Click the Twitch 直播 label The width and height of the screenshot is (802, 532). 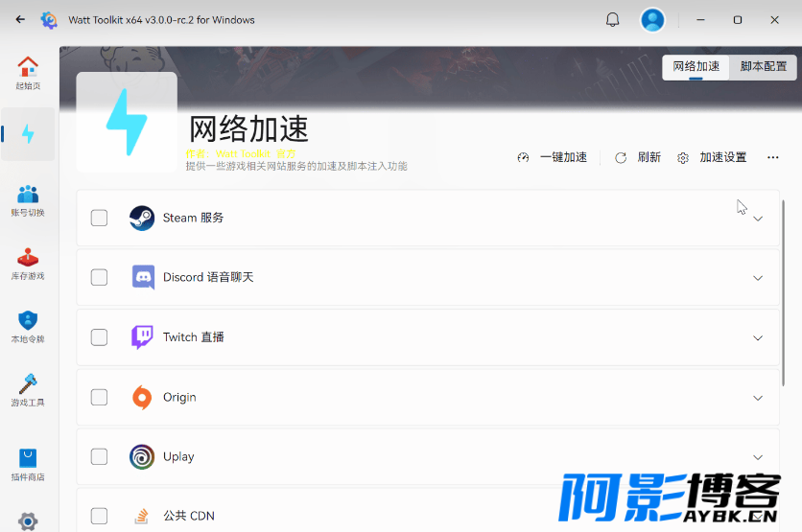(x=194, y=336)
